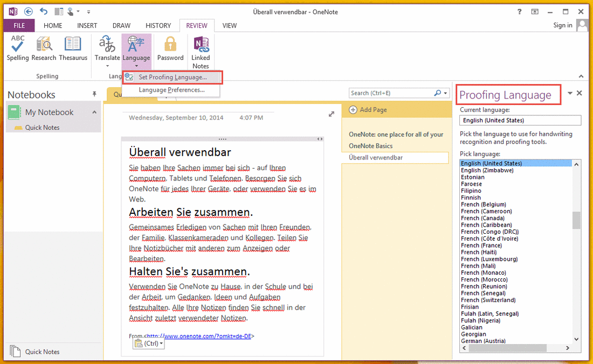Switch to the DRAW tab

point(121,26)
